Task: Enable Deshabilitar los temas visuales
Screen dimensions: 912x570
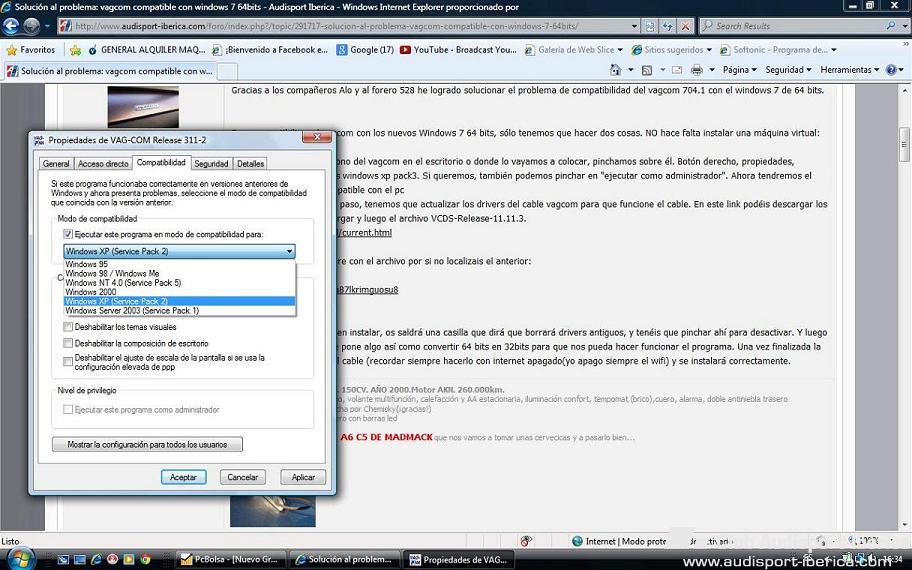Action: coord(68,327)
